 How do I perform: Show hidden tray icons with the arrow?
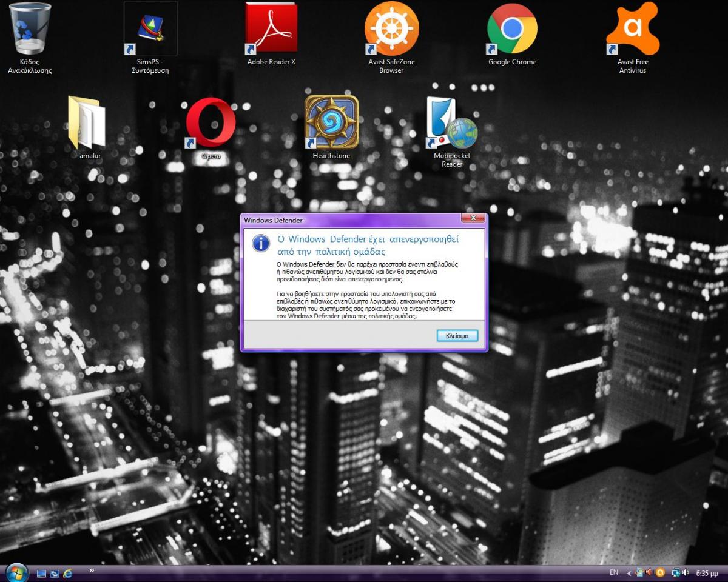pyautogui.click(x=629, y=573)
